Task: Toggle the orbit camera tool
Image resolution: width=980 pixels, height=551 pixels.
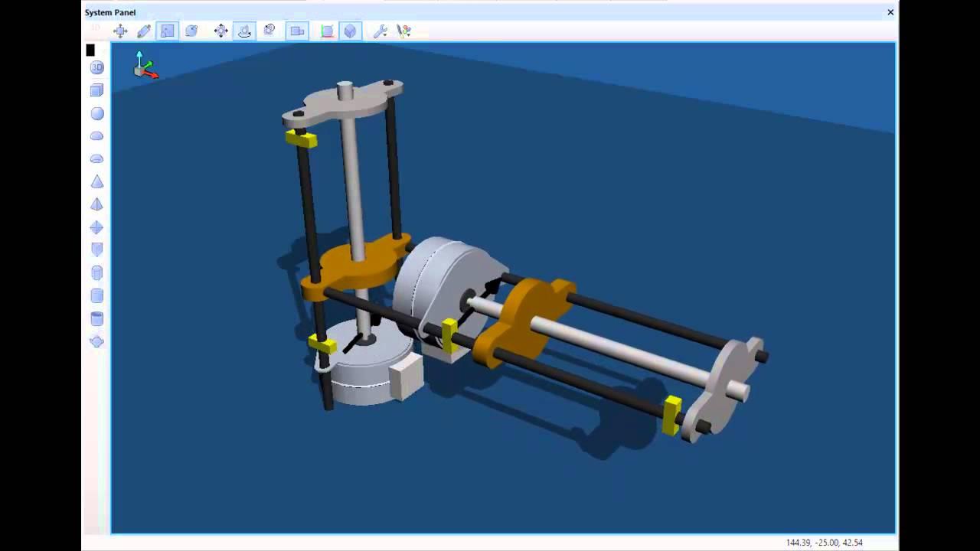Action: point(244,31)
